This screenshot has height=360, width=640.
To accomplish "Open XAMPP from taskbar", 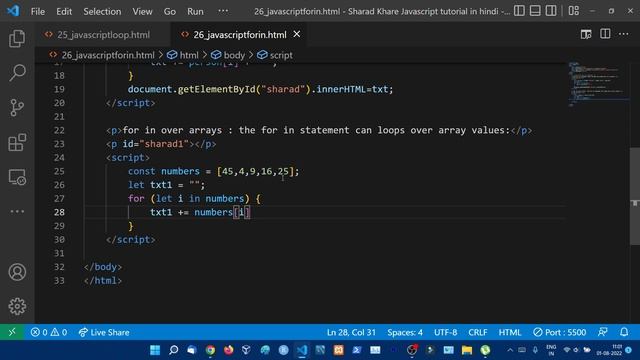I will (x=339, y=350).
